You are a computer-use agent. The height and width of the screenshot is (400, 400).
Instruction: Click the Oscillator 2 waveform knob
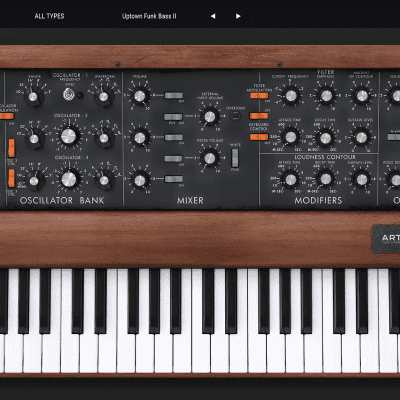click(104, 138)
